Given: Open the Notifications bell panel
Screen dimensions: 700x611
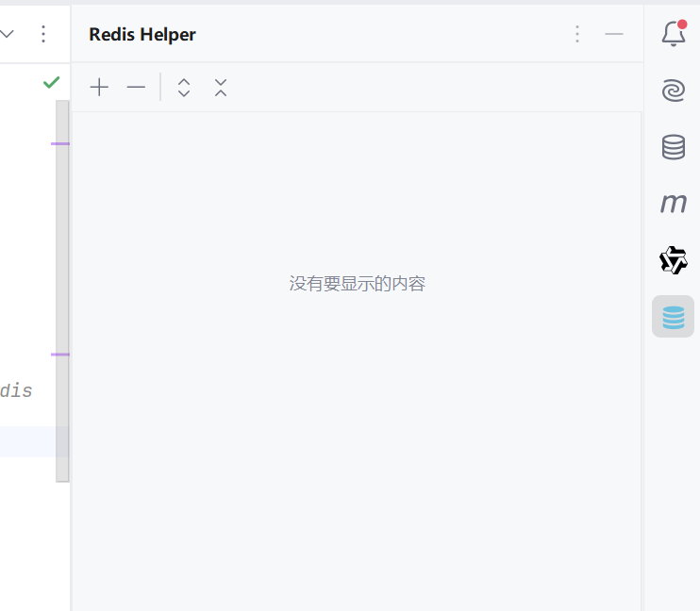Looking at the screenshot, I should tap(674, 34).
